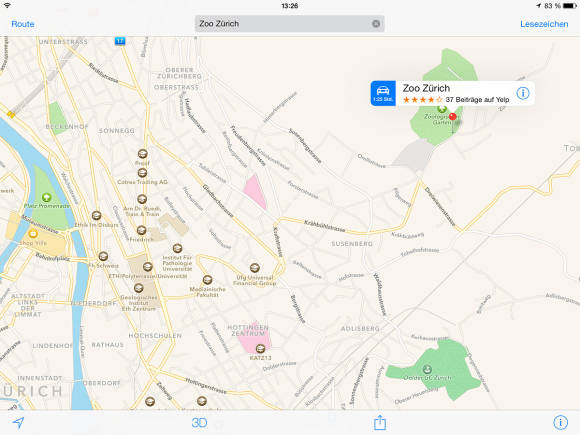
Task: Open the Route directions panel
Action: pyautogui.click(x=23, y=24)
